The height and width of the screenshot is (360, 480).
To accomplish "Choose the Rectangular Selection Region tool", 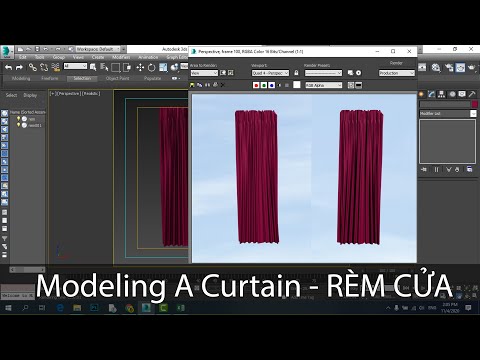I will (x=116, y=68).
